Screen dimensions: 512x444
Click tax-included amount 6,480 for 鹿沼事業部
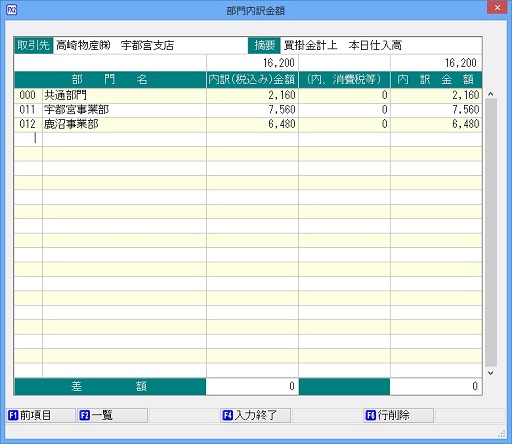click(x=252, y=124)
